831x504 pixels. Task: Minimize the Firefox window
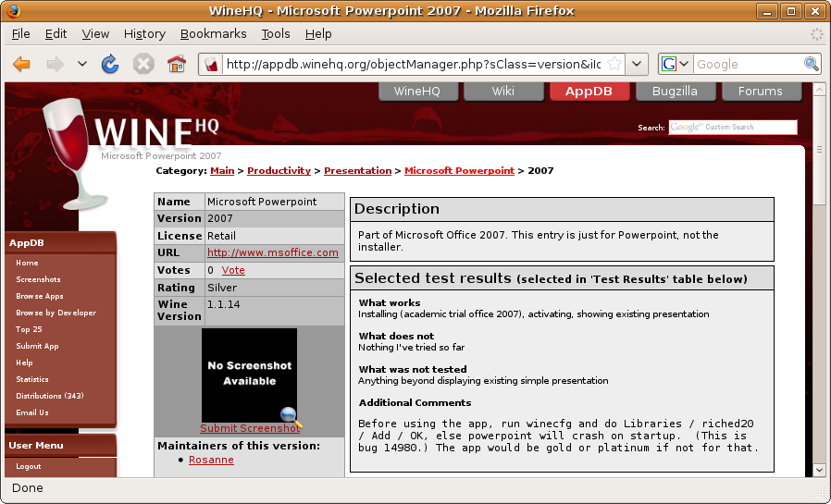[767, 10]
